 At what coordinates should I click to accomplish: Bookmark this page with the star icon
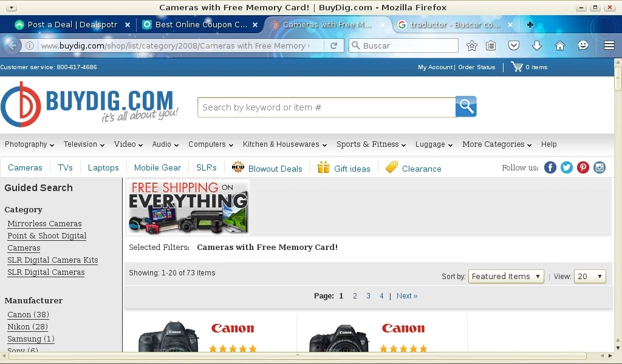(x=471, y=45)
